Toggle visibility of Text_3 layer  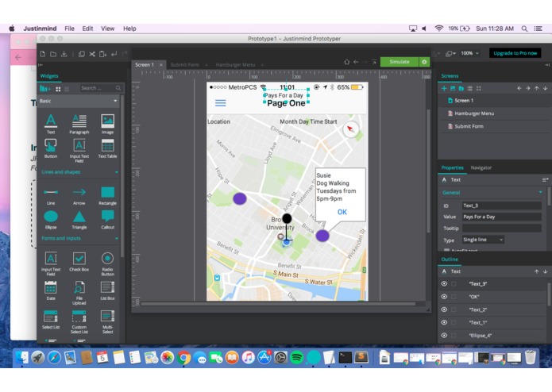[444, 284]
